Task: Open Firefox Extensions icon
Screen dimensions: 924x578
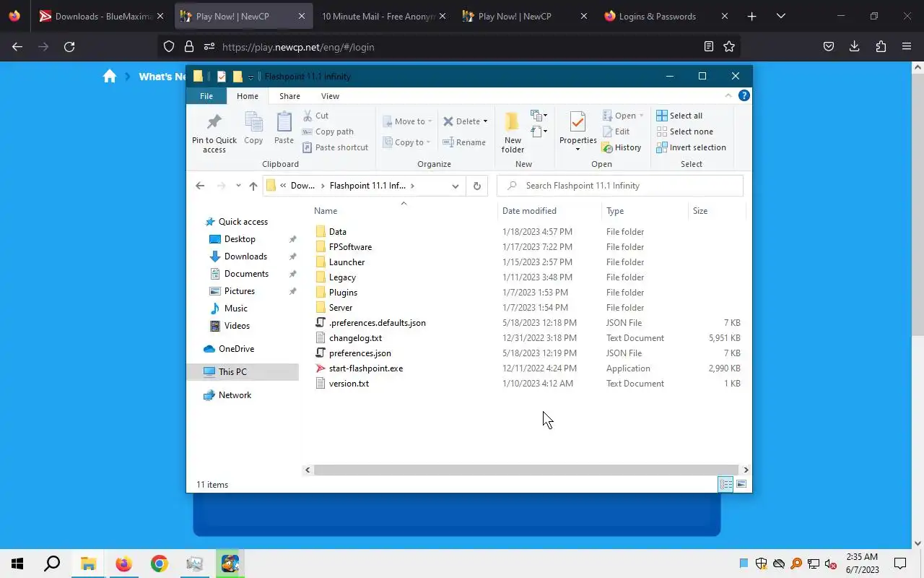Action: 881,47
